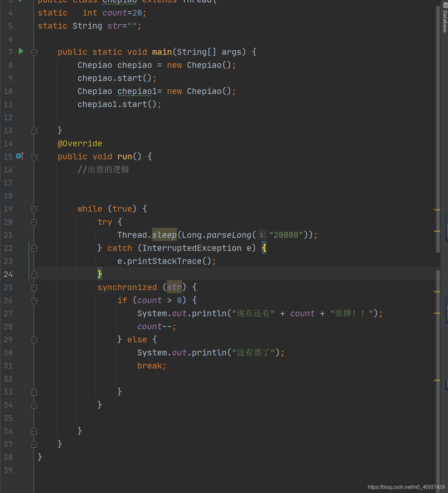This screenshot has width=448, height=493.
Task: Click chepiao.start() on line 9
Action: 117,78
